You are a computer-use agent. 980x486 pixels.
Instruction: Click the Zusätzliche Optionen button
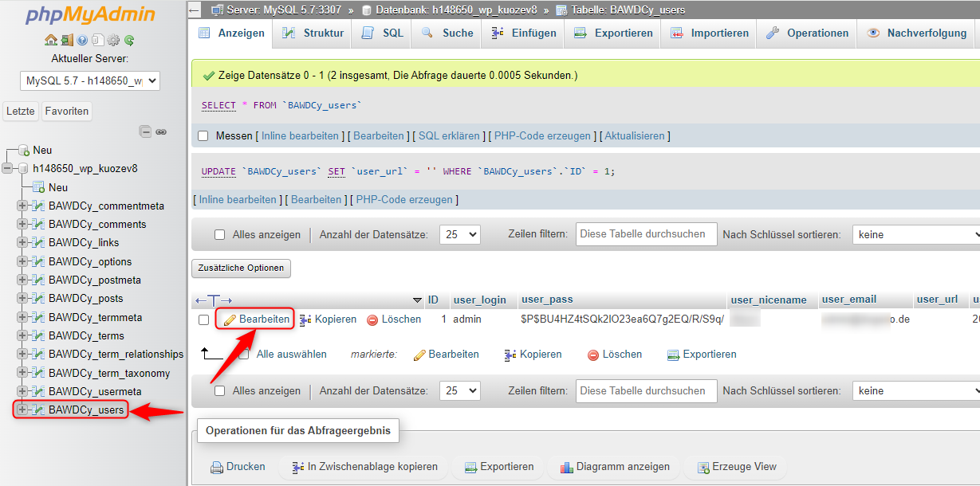pos(241,268)
